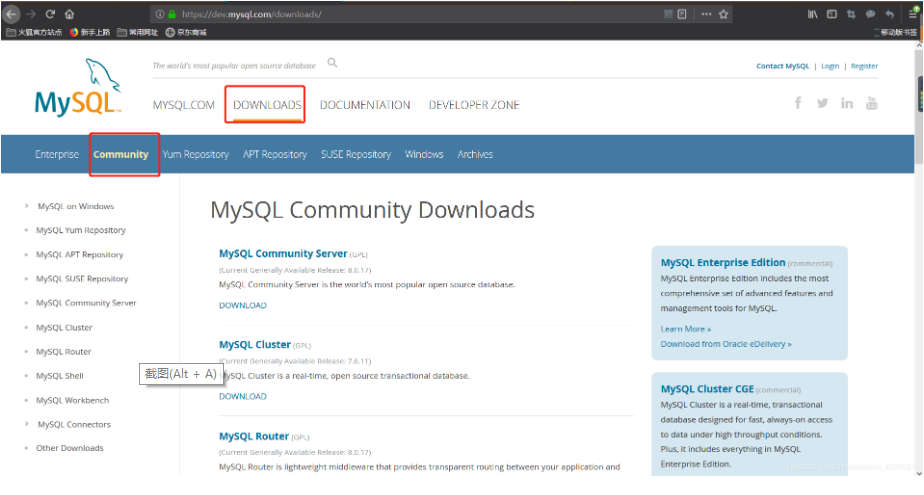Image resolution: width=924 pixels, height=495 pixels.
Task: Click DOWNLOAD under MySQL Cluster
Action: 243,397
